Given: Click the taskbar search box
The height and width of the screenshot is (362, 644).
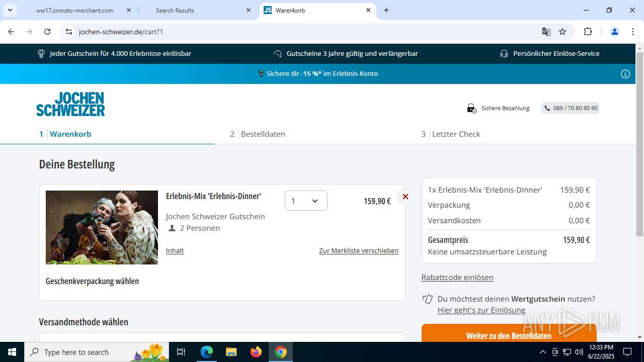Looking at the screenshot, I should (97, 352).
